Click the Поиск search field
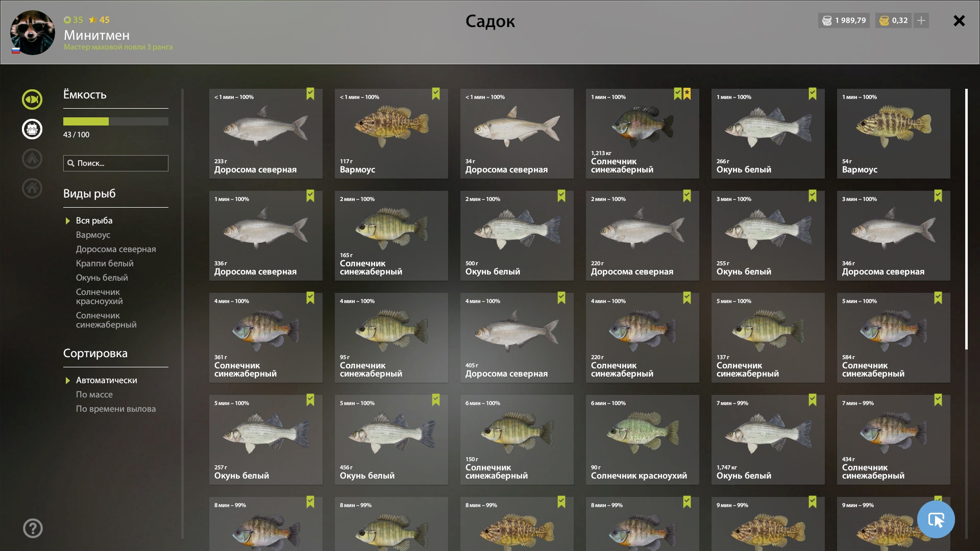This screenshot has height=551, width=980. click(x=116, y=163)
